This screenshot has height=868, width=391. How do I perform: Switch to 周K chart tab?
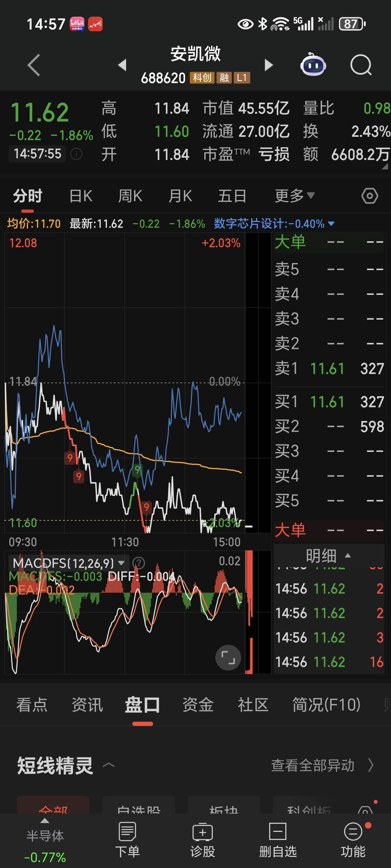pos(130,196)
